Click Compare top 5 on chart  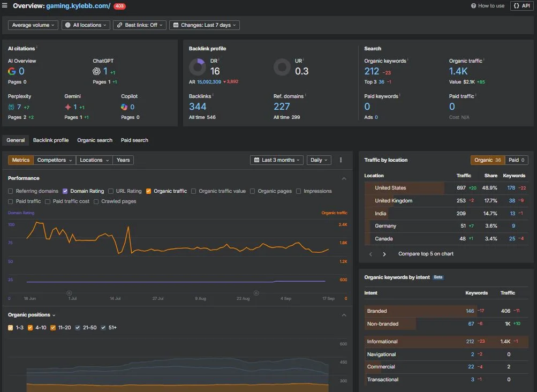[426, 254]
